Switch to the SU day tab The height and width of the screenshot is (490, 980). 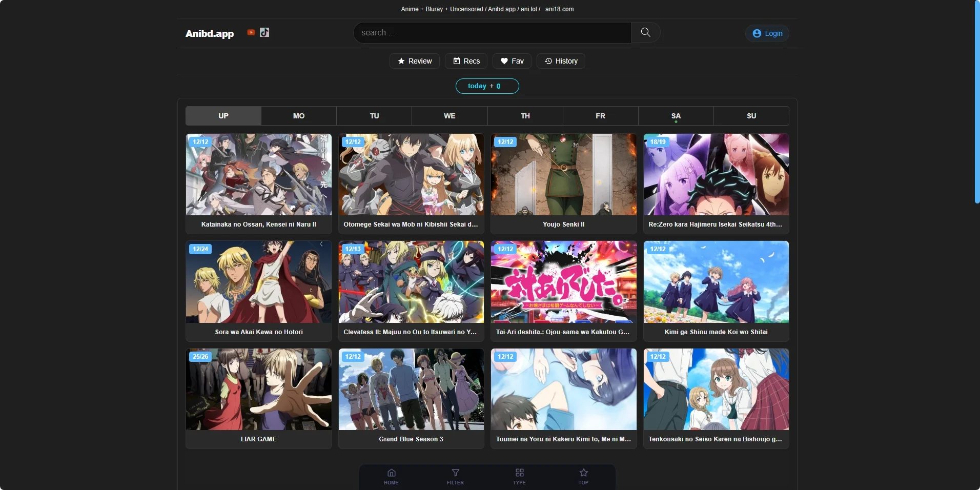coord(751,116)
